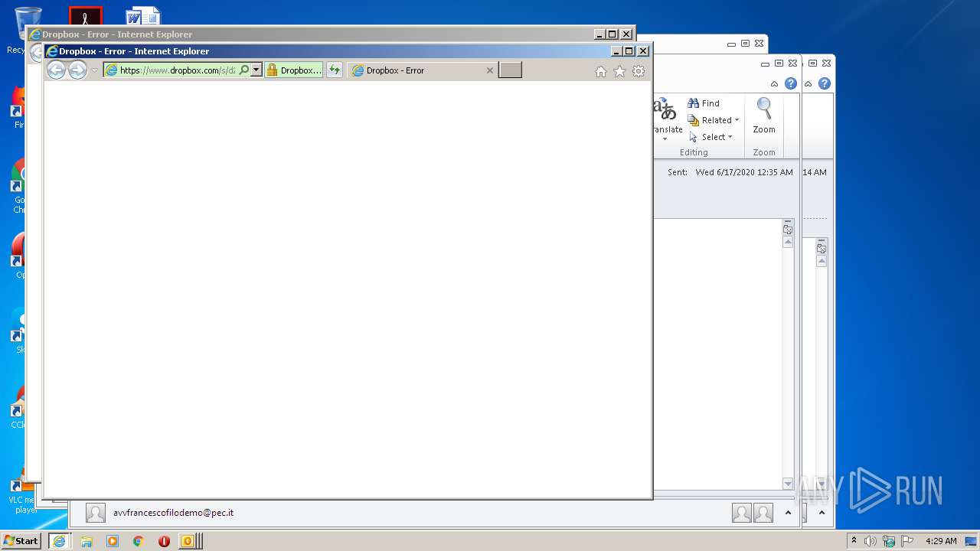Open Opera from the taskbar
The width and height of the screenshot is (980, 551).
click(x=164, y=540)
